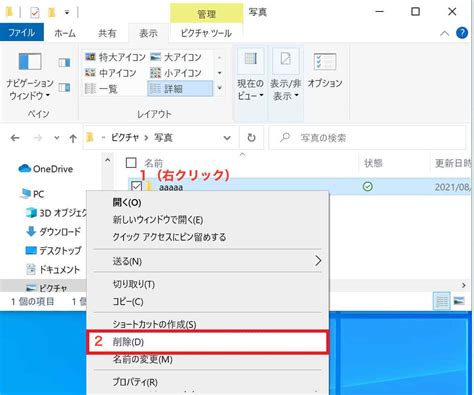The image size is (474, 395).
Task: Sort by the 名前 column header
Action: point(153,163)
